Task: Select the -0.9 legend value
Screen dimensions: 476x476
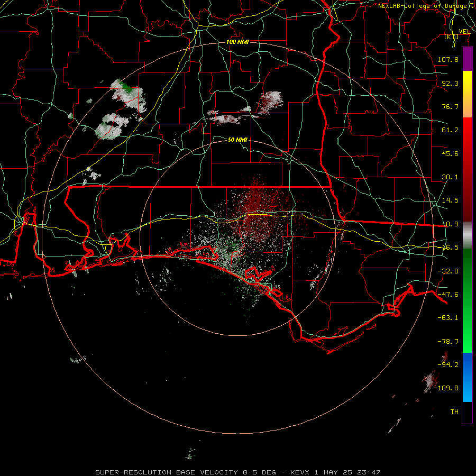Action: [450, 224]
